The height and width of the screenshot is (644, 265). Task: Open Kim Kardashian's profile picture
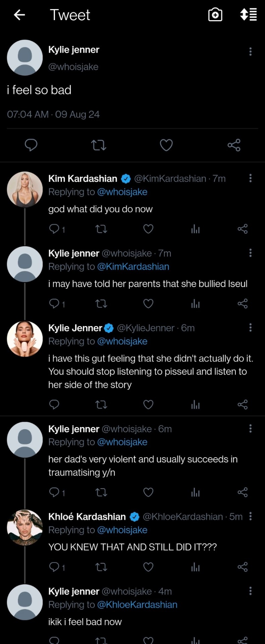(25, 189)
